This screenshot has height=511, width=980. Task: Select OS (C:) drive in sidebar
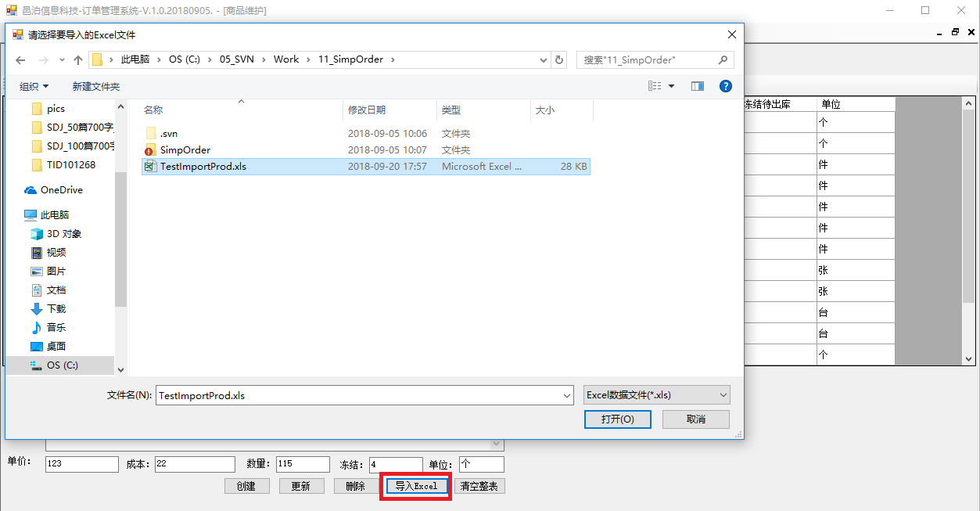[61, 365]
